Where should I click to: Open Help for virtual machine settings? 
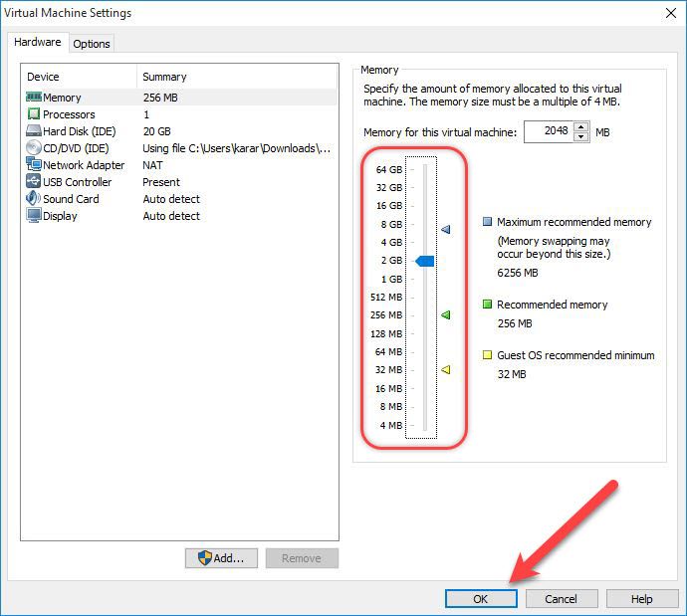click(641, 598)
